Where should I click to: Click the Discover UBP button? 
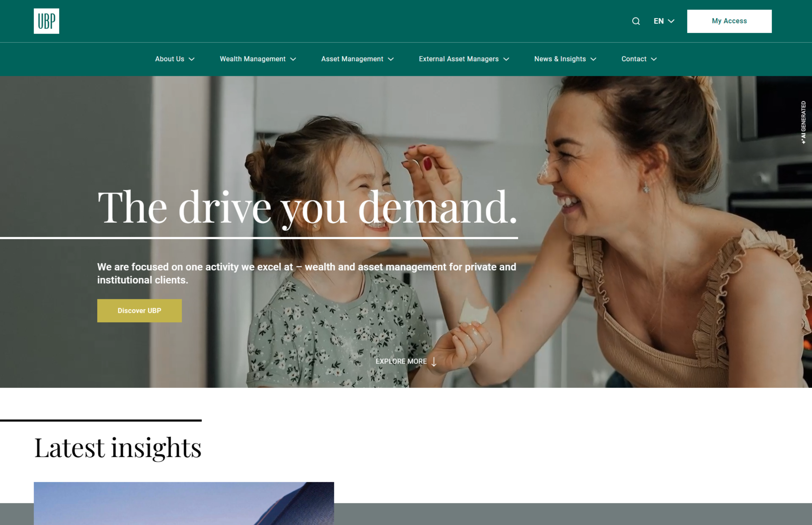coord(140,311)
